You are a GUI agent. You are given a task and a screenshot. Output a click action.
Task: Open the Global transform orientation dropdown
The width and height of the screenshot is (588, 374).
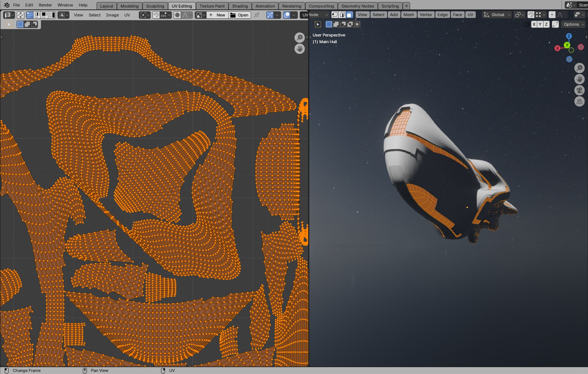497,15
